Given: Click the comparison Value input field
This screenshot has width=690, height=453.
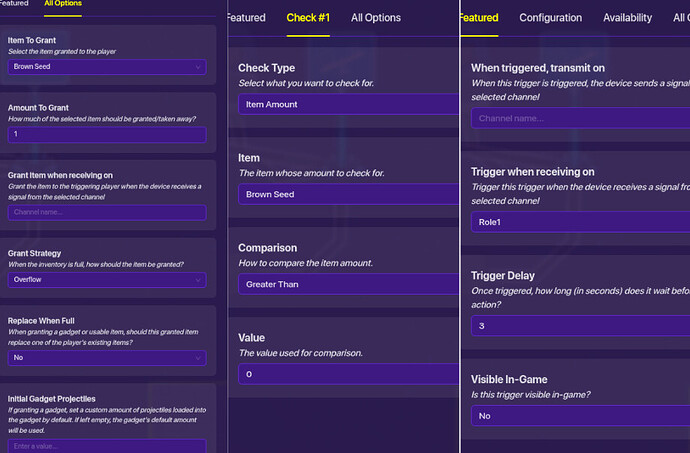Looking at the screenshot, I should tap(347, 374).
